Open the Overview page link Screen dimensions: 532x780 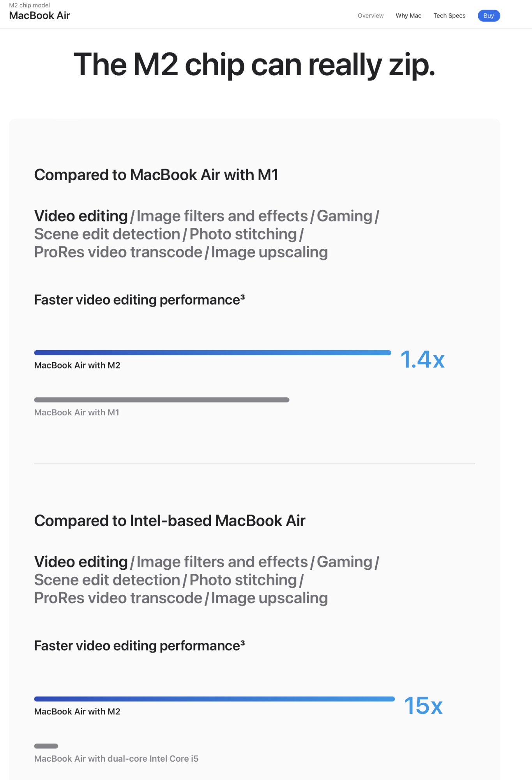click(x=370, y=16)
